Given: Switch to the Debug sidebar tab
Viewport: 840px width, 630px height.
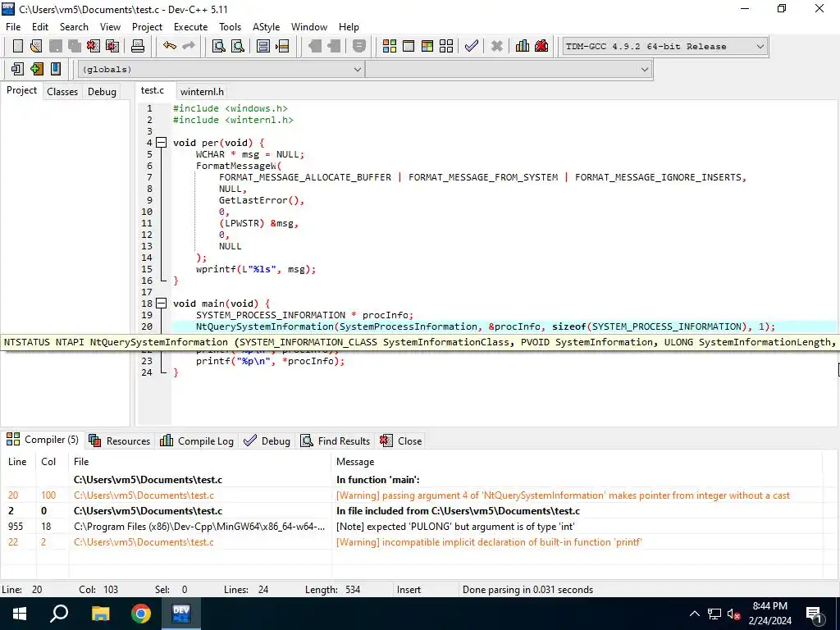Looking at the screenshot, I should point(102,92).
